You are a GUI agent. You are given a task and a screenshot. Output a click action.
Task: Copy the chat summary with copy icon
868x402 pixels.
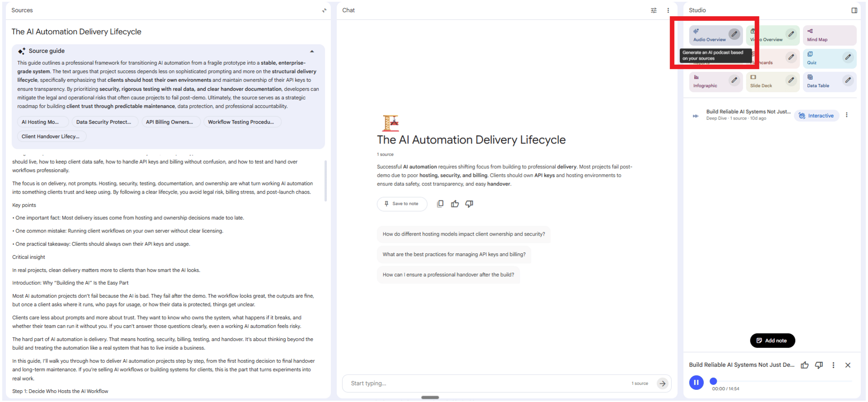(x=440, y=204)
